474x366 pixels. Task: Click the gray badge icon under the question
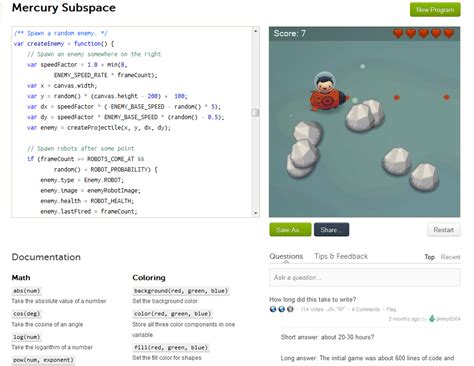[x=290, y=309]
